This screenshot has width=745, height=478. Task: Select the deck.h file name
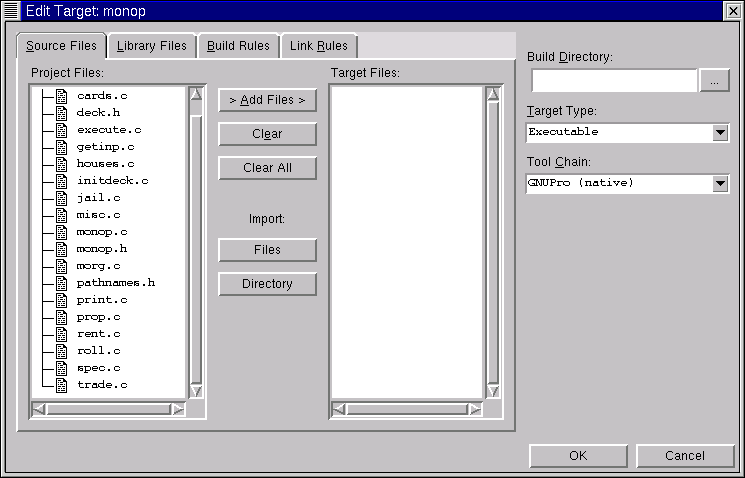(x=98, y=113)
